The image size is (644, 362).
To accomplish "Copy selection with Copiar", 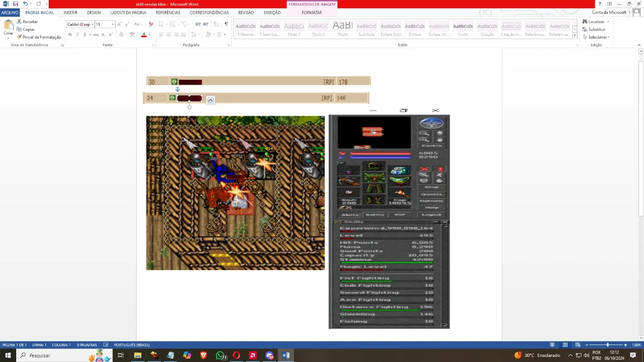I will click(26, 29).
